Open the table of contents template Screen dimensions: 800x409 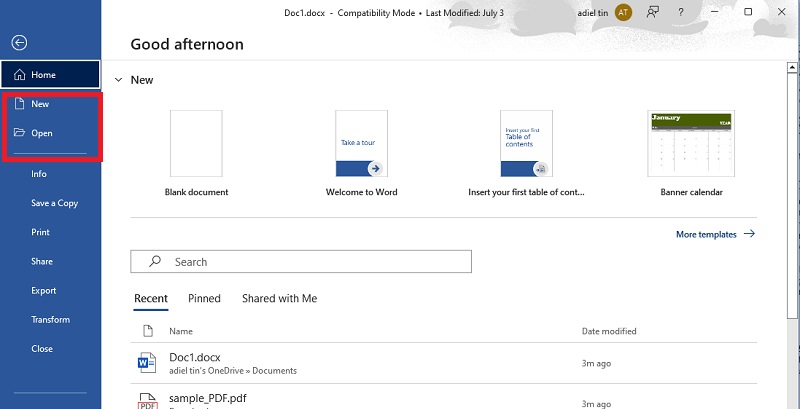pos(526,153)
